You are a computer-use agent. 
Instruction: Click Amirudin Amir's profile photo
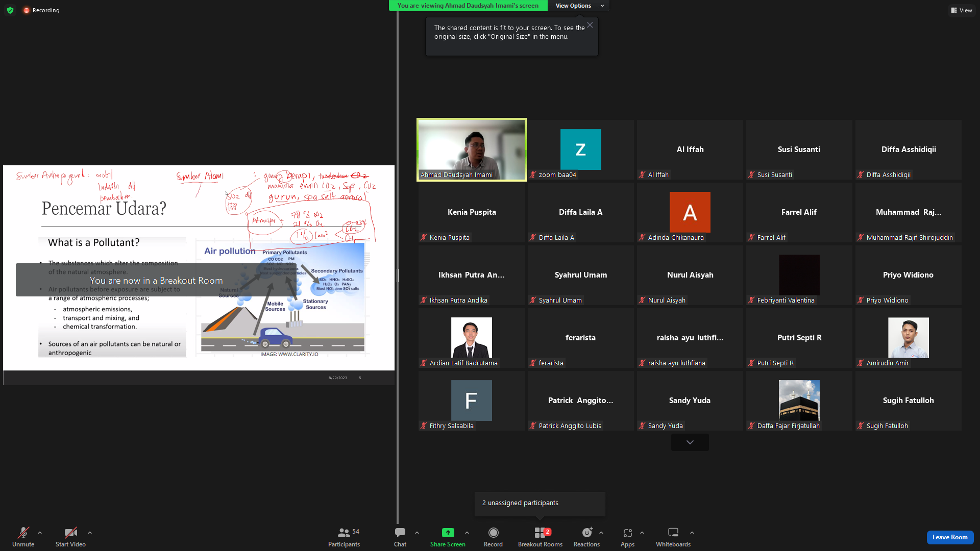(908, 338)
